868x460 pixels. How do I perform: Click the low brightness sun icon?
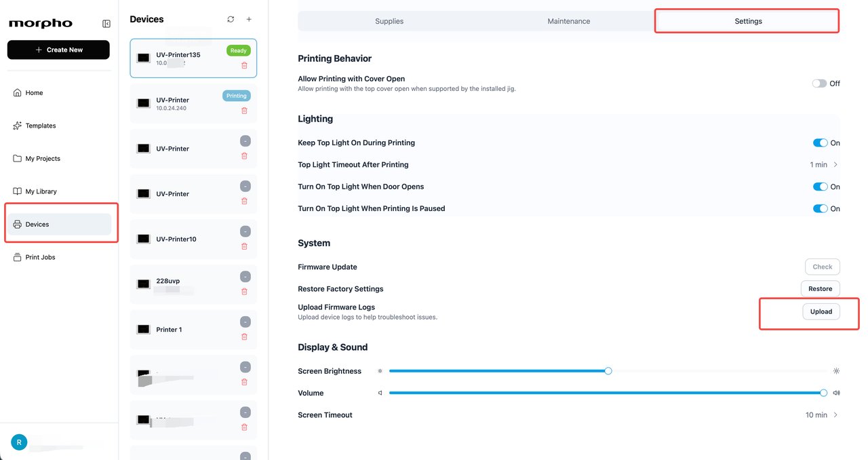click(380, 371)
